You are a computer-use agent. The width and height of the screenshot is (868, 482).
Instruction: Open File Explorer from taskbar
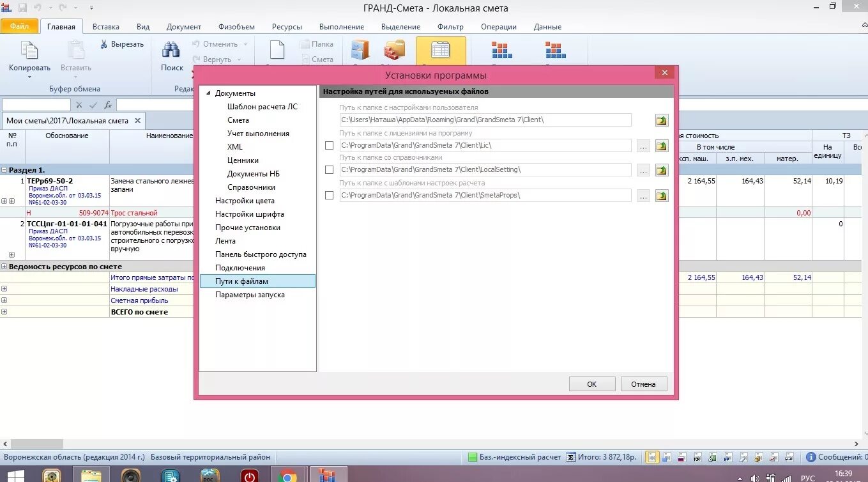(x=91, y=476)
